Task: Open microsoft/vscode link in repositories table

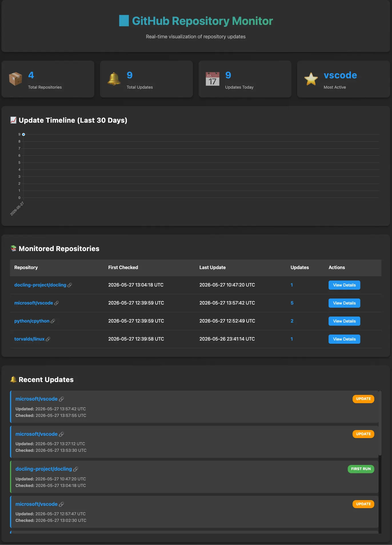Action: click(34, 303)
